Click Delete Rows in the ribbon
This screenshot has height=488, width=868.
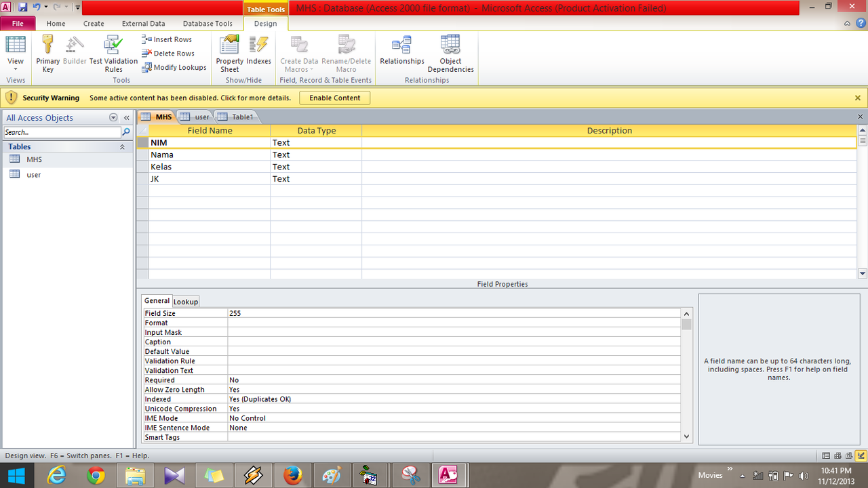[169, 54]
